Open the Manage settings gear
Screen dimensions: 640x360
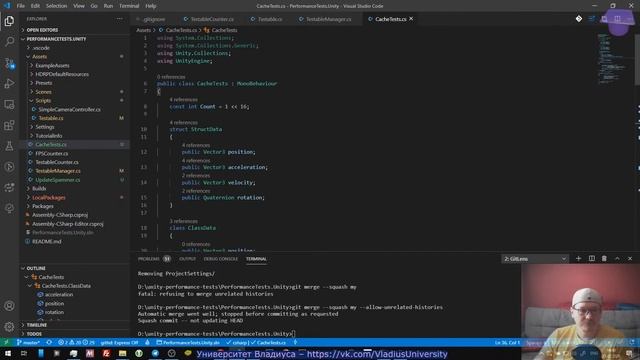coord(9,327)
